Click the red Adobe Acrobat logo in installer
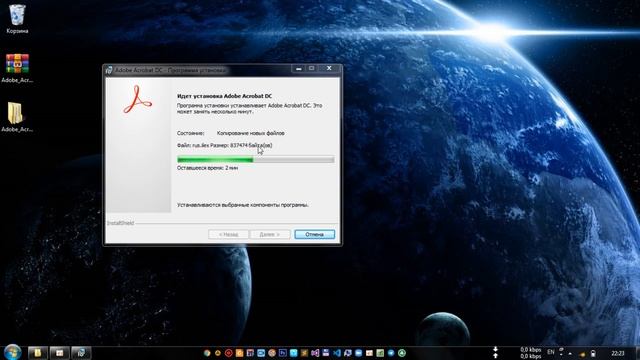Image resolution: width=640 pixels, height=360 pixels. point(138,100)
